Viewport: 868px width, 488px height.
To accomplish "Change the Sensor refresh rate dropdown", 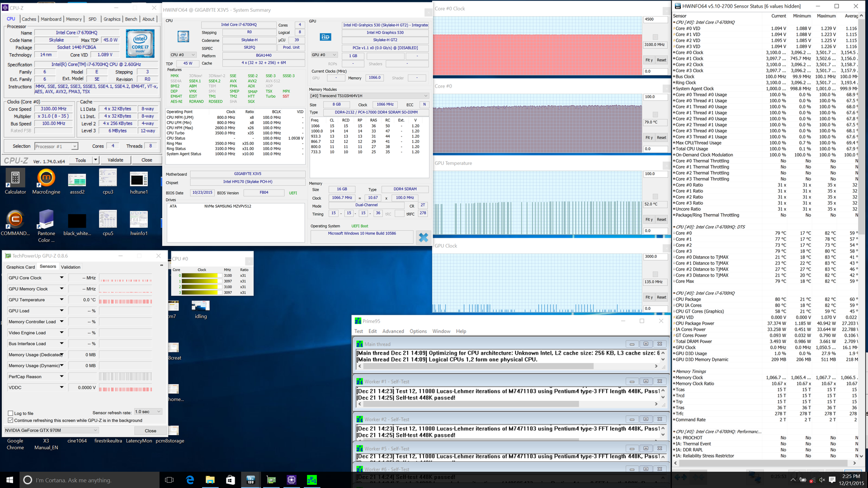I will click(x=148, y=412).
